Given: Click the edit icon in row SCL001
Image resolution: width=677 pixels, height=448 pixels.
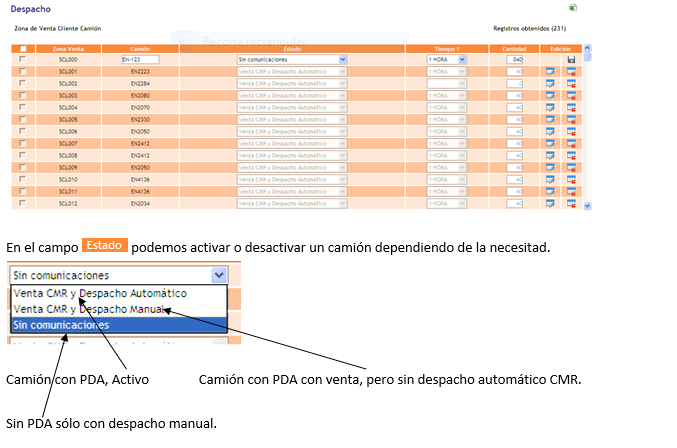Looking at the screenshot, I should click(550, 72).
